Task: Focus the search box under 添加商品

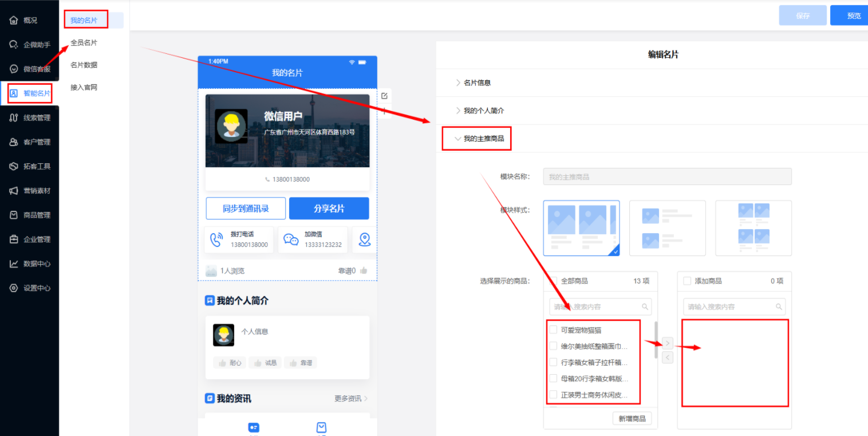Action: (735, 307)
